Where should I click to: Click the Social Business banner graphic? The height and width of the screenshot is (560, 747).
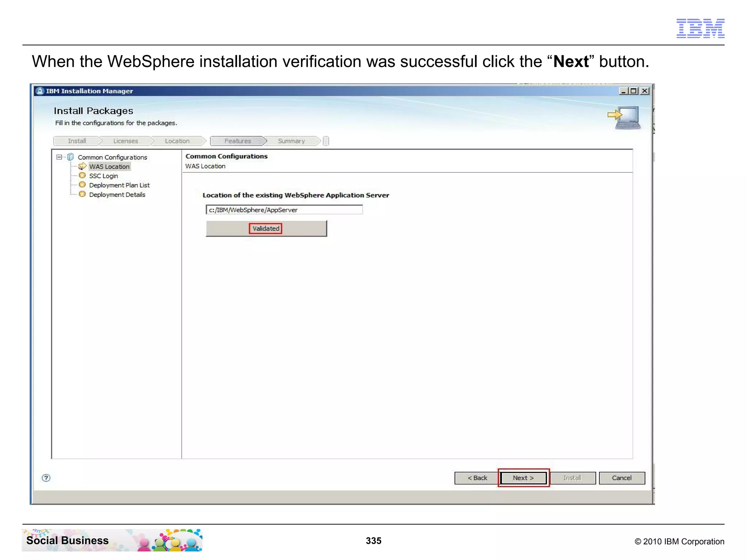coord(112,540)
